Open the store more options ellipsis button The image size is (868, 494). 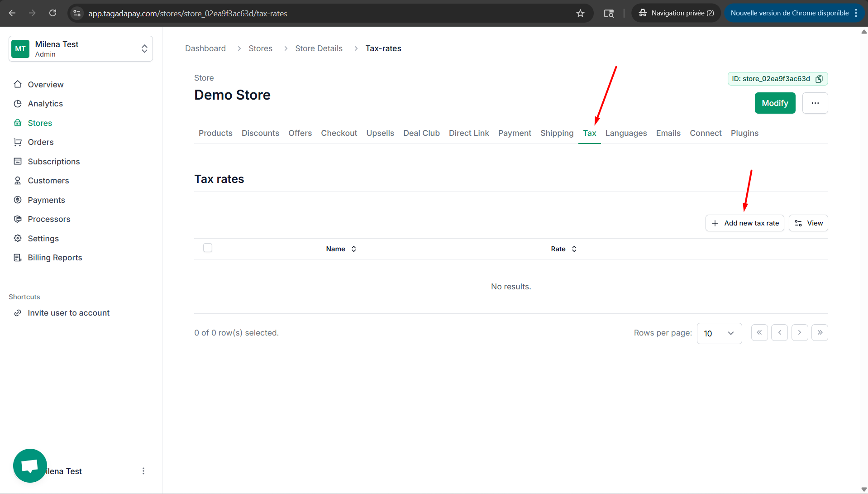click(x=815, y=103)
